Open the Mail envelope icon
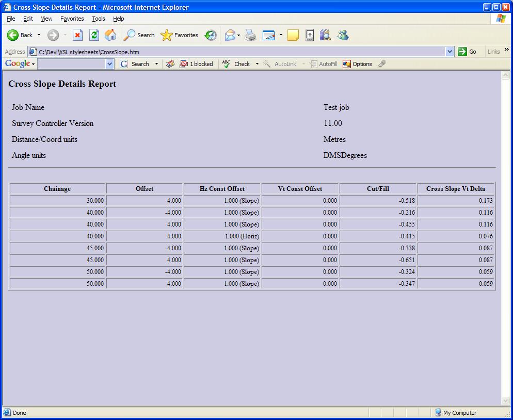513x420 pixels. tap(230, 35)
